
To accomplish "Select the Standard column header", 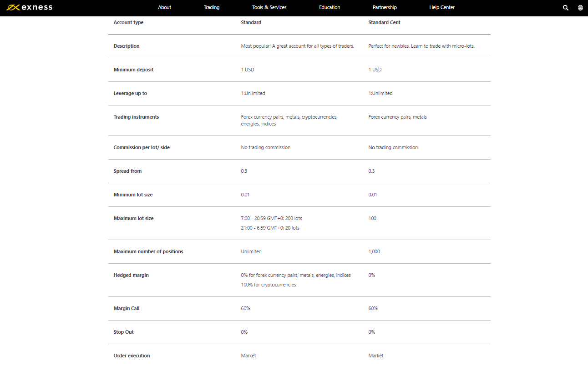I will (x=251, y=22).
